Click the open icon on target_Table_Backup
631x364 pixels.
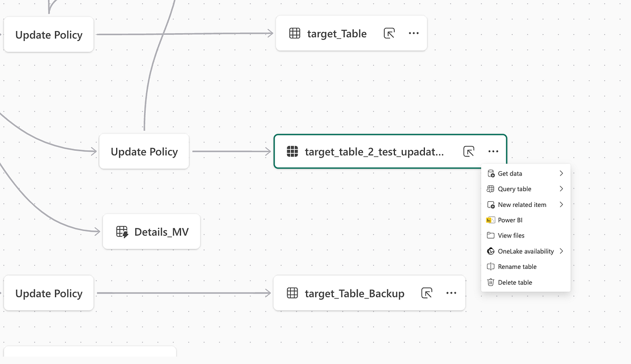427,293
